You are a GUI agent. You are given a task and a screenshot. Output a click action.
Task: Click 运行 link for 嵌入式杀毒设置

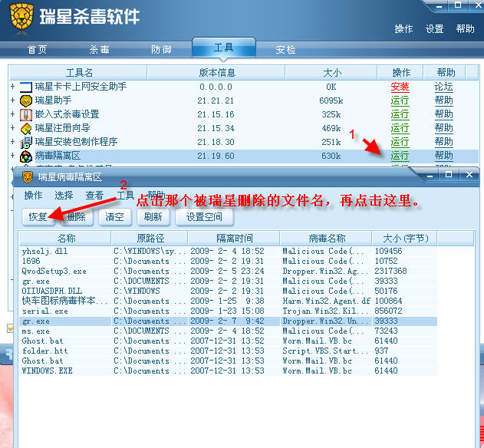point(400,114)
